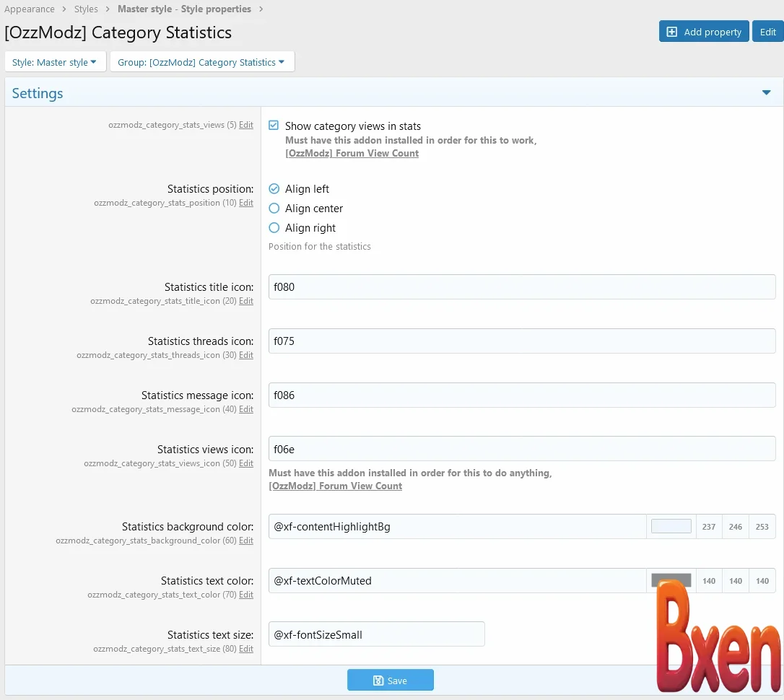Click the plus icon inside Add property
The height and width of the screenshot is (700, 784).
(671, 31)
